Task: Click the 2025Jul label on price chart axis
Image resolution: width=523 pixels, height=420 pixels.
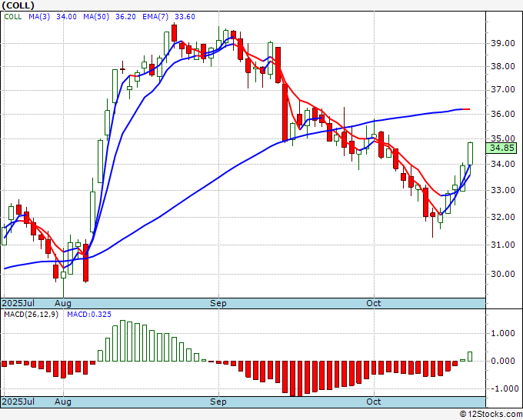Action: pyautogui.click(x=18, y=303)
